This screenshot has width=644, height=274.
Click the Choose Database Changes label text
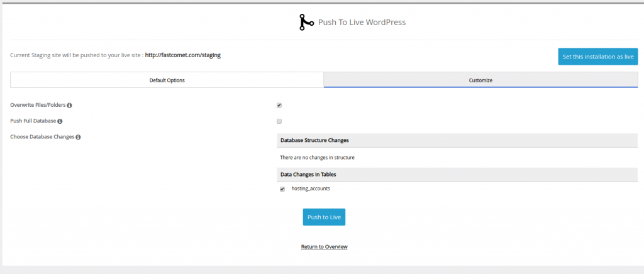tap(42, 136)
